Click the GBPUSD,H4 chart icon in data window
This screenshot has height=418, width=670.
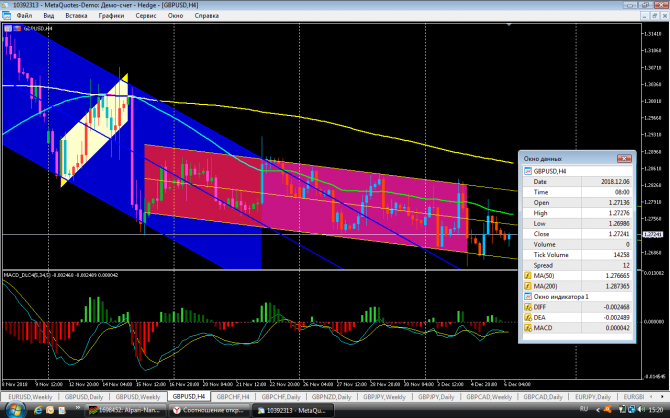pos(528,171)
